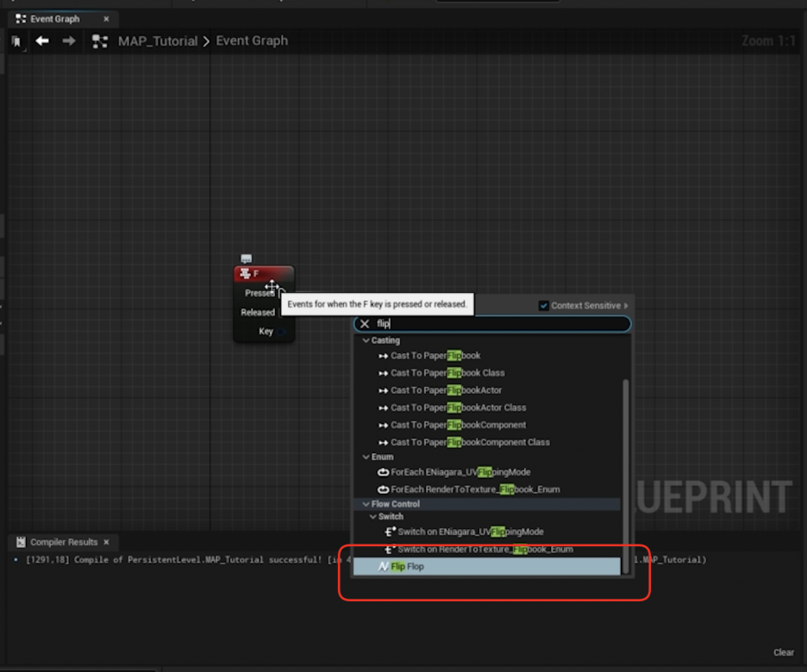Navigate forward with the right arrow

click(x=69, y=40)
